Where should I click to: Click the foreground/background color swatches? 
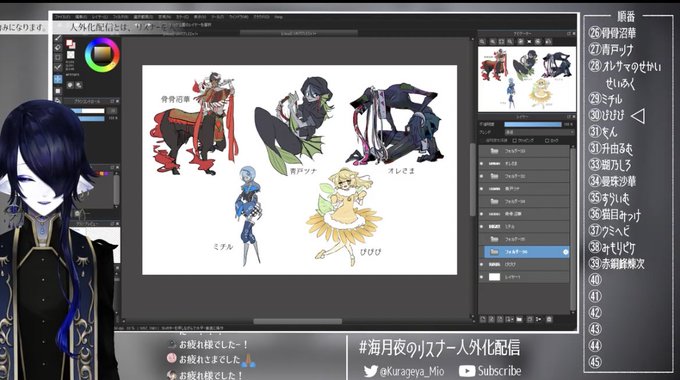[70, 44]
